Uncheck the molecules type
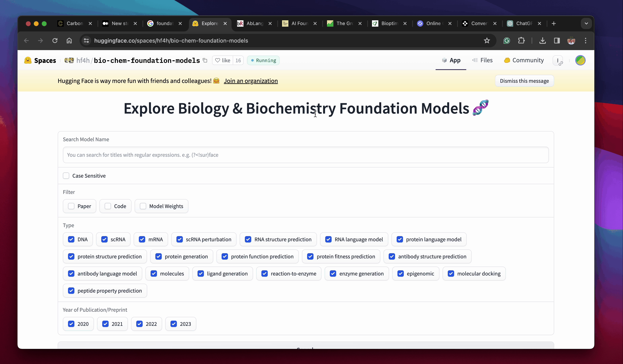 154,273
